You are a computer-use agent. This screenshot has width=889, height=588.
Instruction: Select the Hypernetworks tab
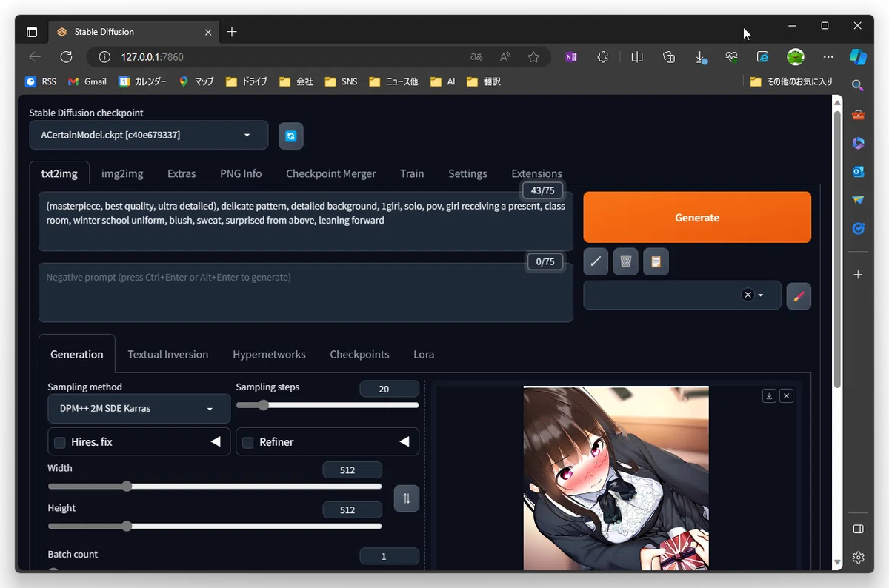point(269,354)
